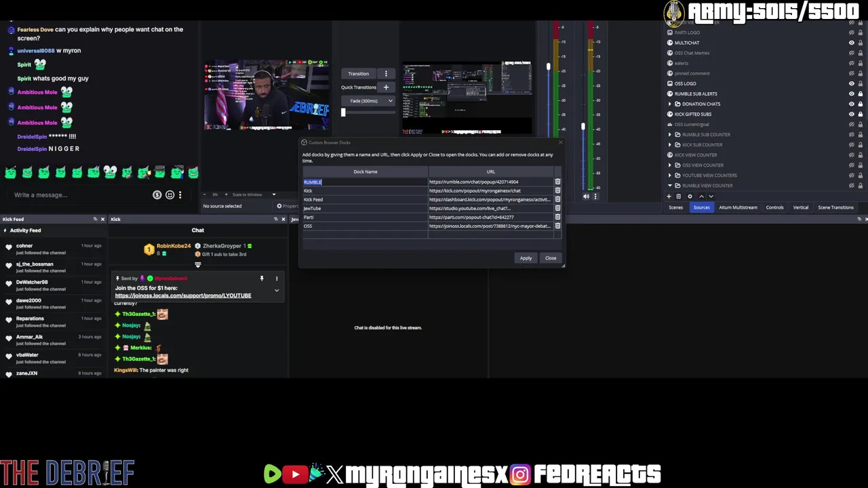Expand the KICK SUB COUNTER group
The width and height of the screenshot is (868, 488).
point(669,144)
